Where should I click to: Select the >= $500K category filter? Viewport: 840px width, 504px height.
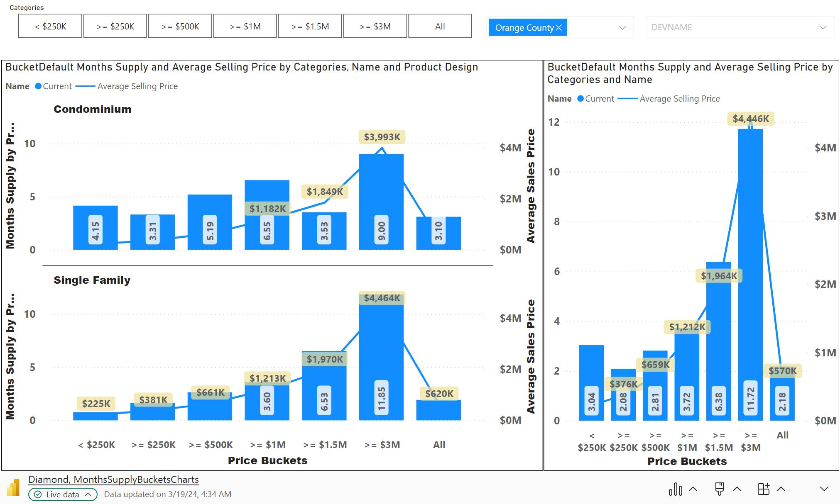click(180, 26)
